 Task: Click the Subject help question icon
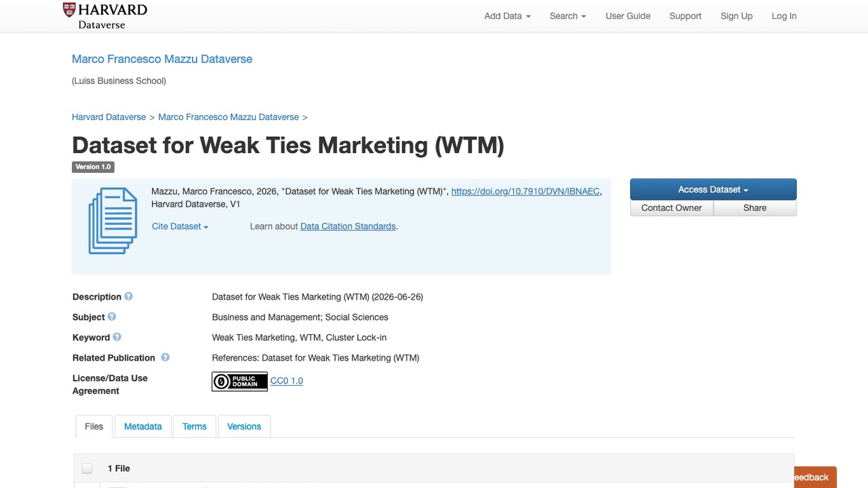pyautogui.click(x=112, y=317)
